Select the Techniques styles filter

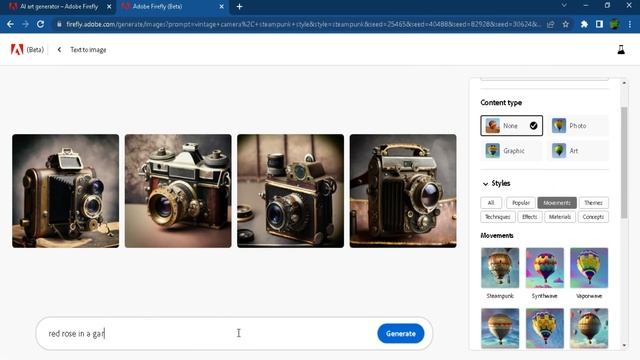(x=498, y=217)
